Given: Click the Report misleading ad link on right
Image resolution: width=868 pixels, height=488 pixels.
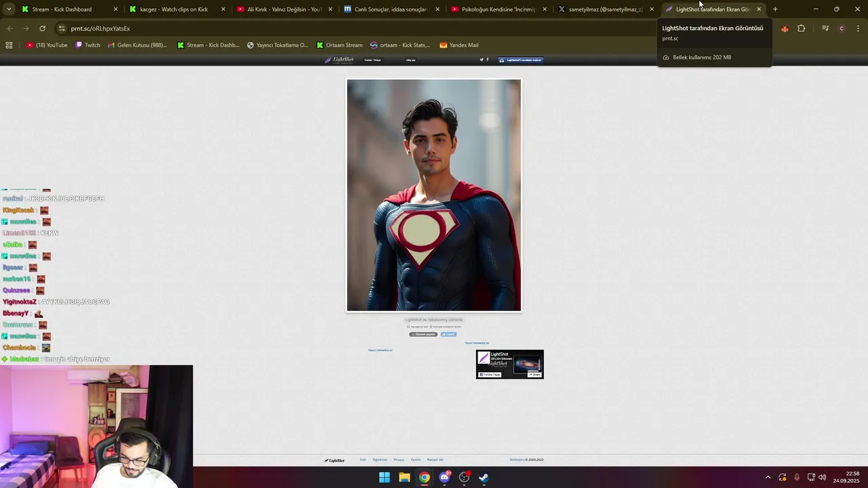Looking at the screenshot, I should click(477, 343).
